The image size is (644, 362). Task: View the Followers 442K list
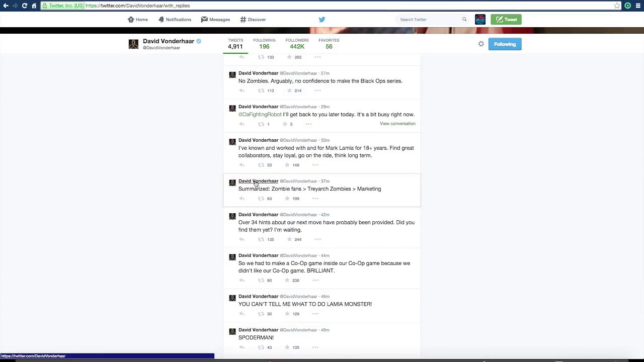(x=297, y=44)
